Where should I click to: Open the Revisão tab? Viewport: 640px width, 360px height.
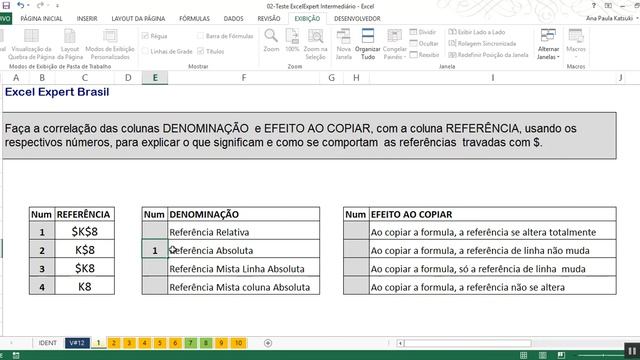[x=269, y=19]
